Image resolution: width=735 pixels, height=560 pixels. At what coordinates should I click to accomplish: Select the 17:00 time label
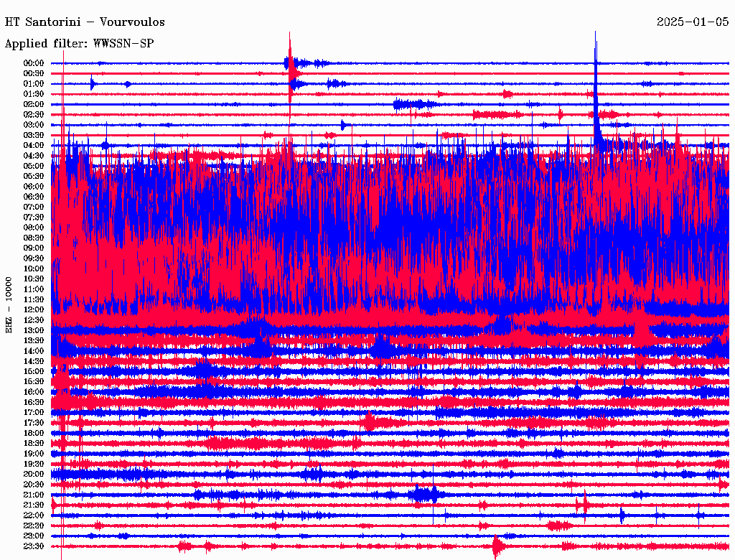coord(34,413)
